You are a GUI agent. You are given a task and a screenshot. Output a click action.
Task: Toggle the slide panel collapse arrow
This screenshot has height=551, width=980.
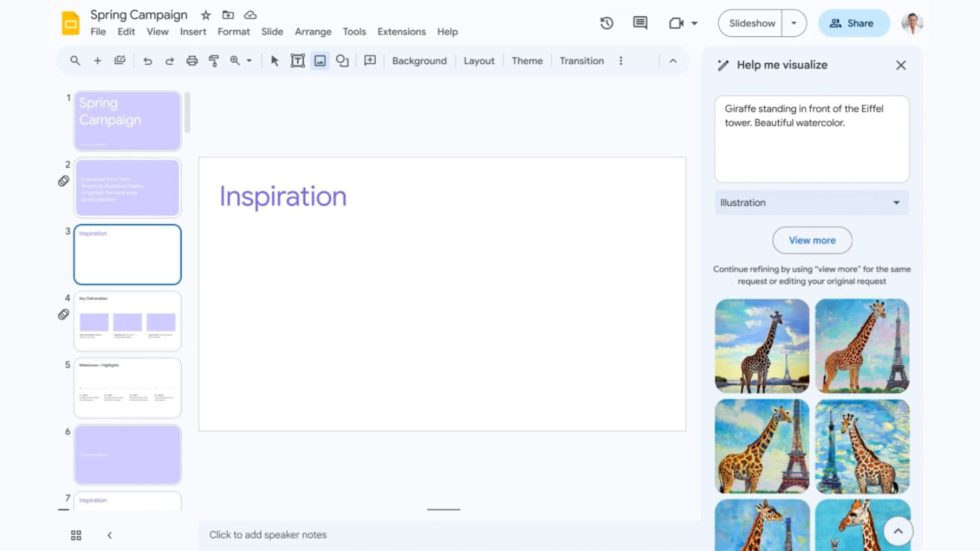tap(110, 535)
